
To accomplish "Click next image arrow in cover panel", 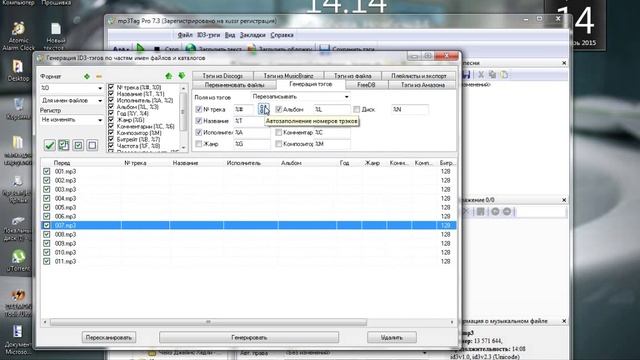I will pyautogui.click(x=507, y=211).
